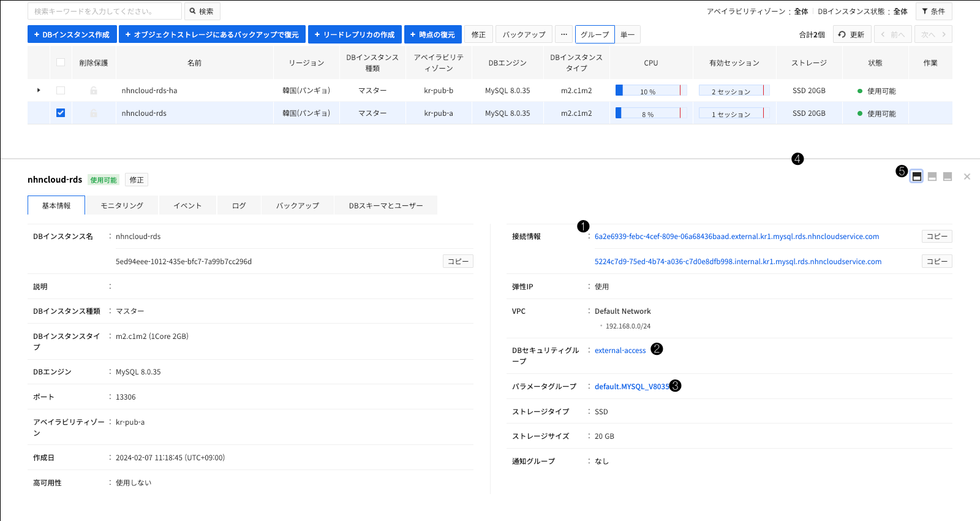Screen dimensions: 980x521
Task: Click the リージョン column header
Action: [306, 63]
